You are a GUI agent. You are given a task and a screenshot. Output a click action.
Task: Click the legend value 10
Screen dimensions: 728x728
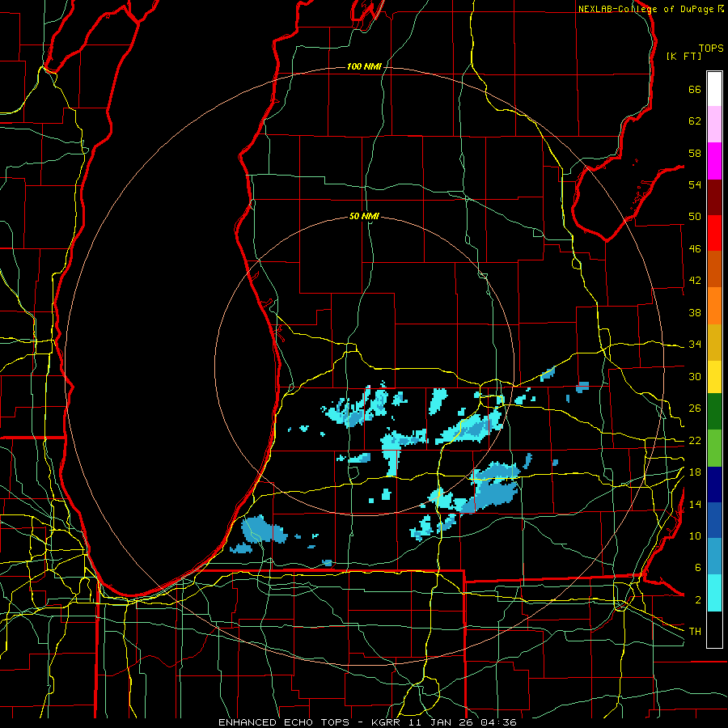coord(695,536)
